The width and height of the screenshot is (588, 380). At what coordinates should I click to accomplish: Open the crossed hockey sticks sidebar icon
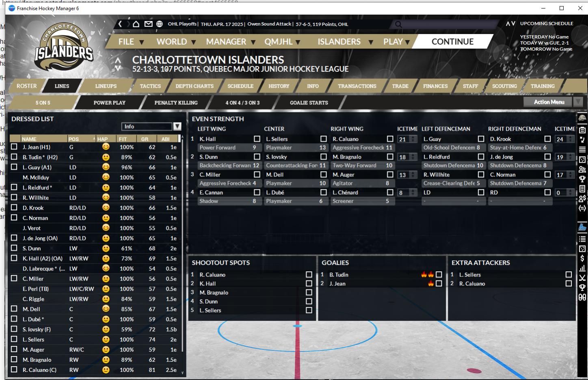click(x=582, y=278)
